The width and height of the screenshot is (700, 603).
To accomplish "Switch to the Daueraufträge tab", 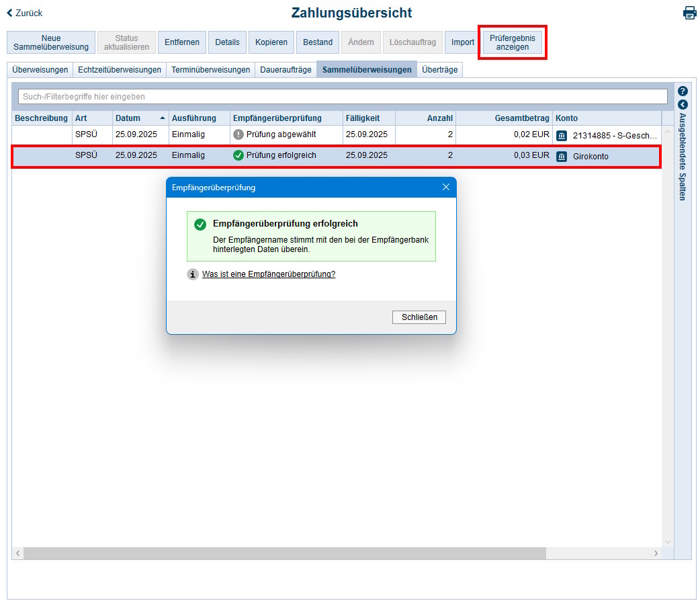I will [286, 70].
